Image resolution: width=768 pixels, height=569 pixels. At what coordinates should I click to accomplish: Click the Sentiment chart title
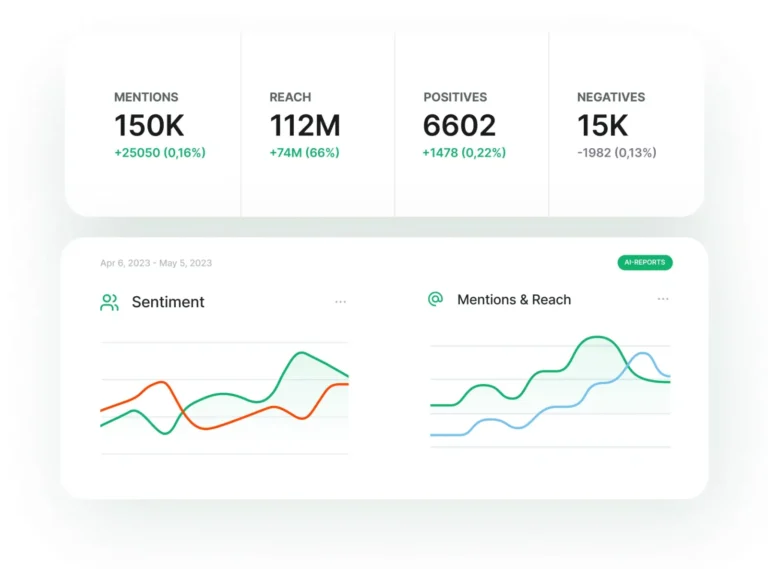[168, 302]
